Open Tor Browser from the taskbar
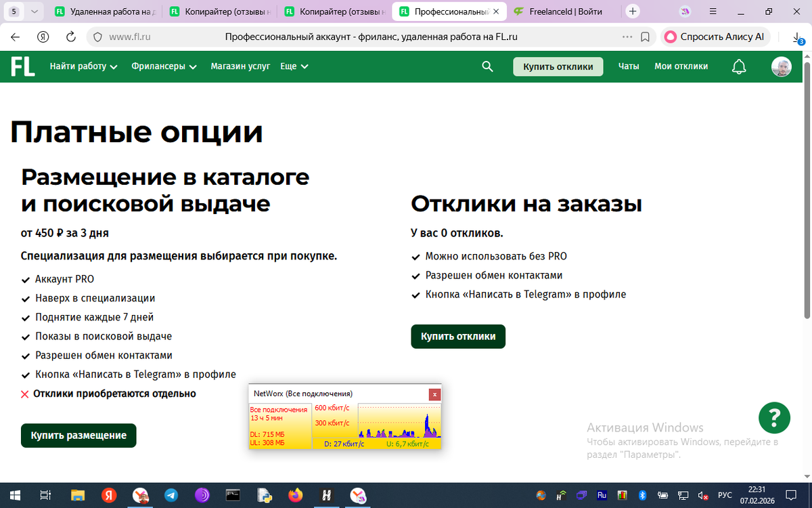Viewport: 812px width, 508px height. click(x=202, y=495)
